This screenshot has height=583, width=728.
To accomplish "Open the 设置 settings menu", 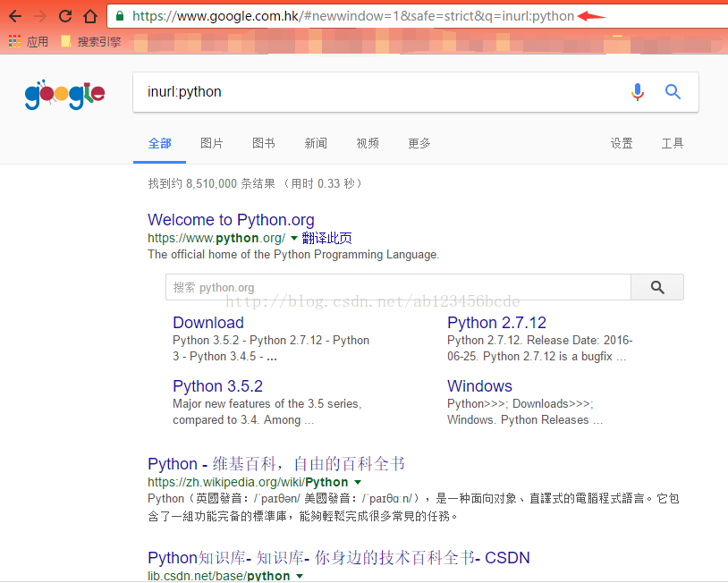I will pyautogui.click(x=622, y=143).
